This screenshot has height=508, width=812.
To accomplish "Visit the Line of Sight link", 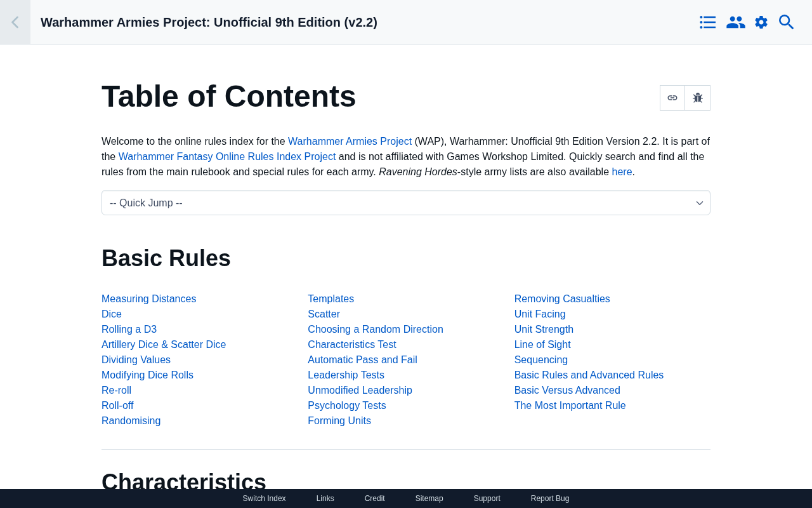I will coord(542,345).
